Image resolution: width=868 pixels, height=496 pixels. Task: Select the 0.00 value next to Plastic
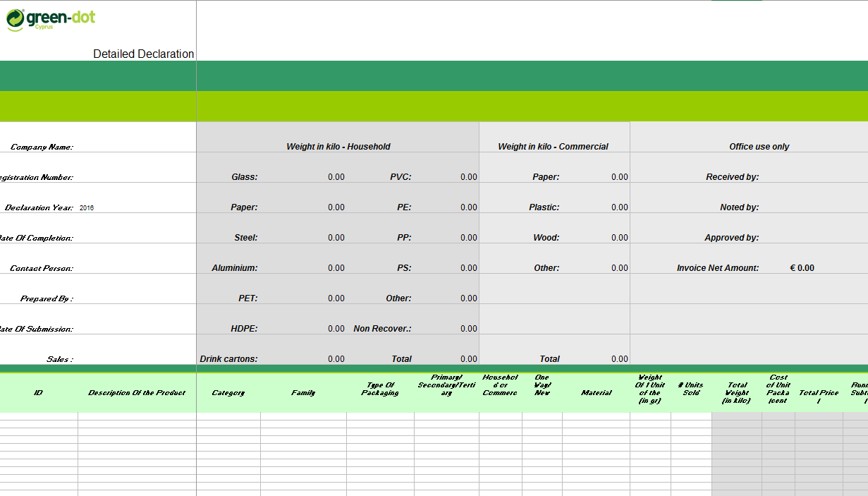coord(620,207)
